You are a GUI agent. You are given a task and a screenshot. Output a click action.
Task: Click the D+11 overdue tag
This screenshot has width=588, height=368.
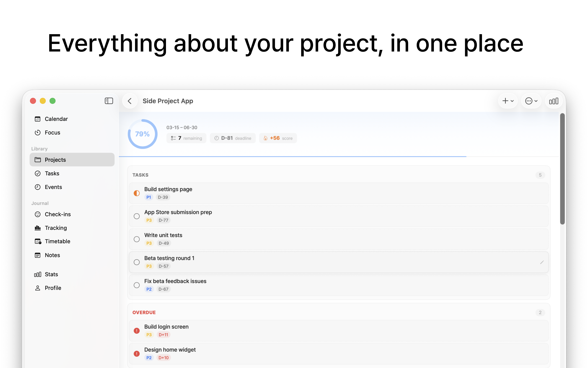pos(163,335)
